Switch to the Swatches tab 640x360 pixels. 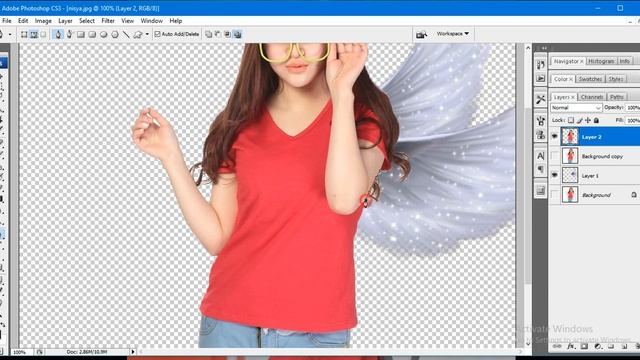click(590, 79)
